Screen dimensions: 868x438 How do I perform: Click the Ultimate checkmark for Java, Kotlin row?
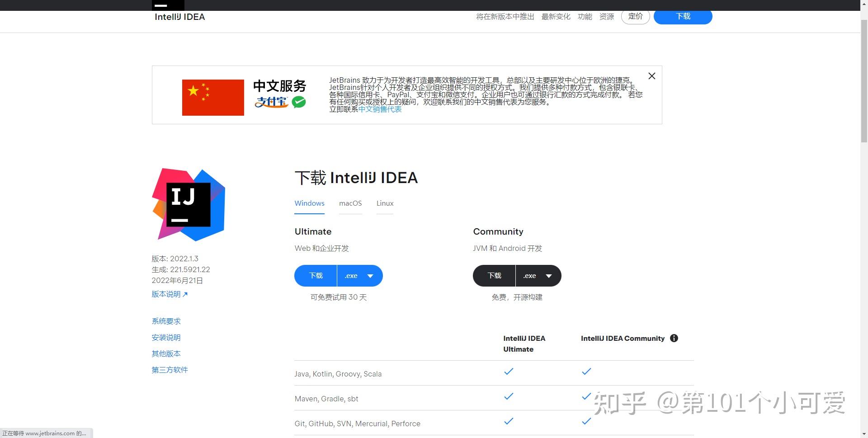[x=508, y=372]
